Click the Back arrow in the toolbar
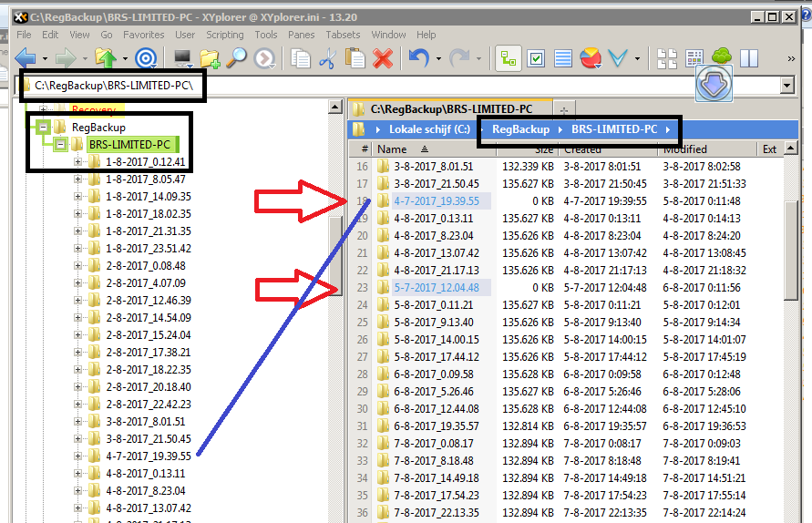812x523 pixels. coord(25,58)
